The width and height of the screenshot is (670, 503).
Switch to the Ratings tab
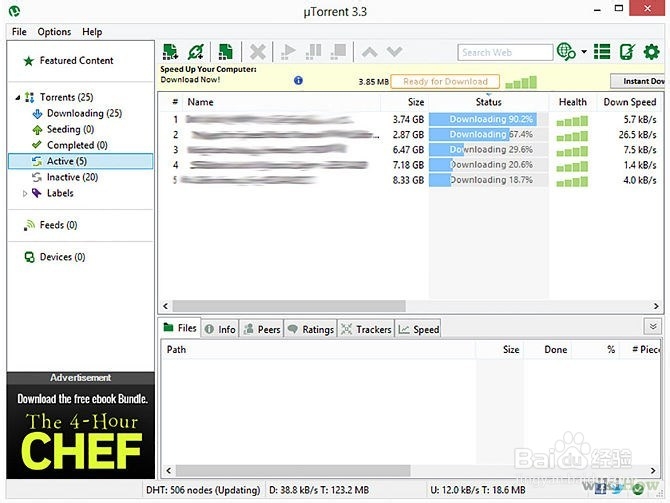311,329
